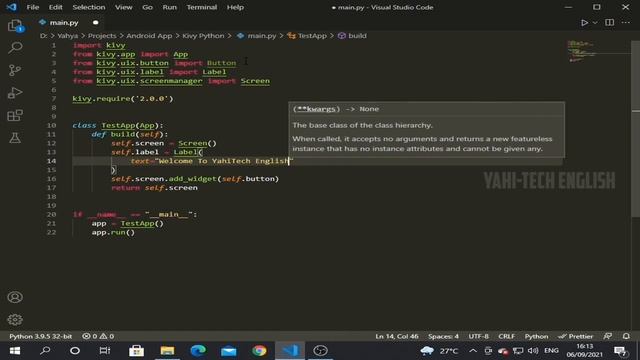Image resolution: width=640 pixels, height=360 pixels.
Task: Open the Windows Start button
Action: point(15,351)
